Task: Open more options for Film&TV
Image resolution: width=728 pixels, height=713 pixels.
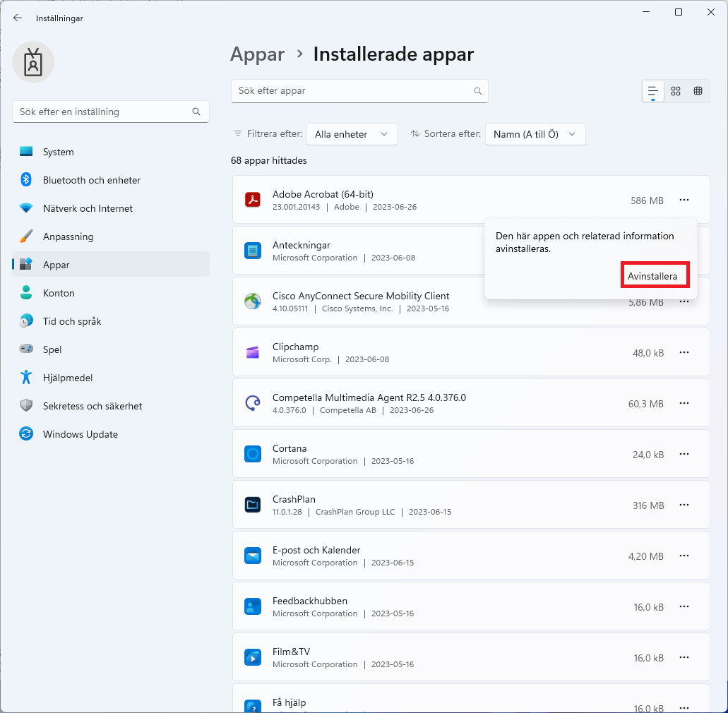Action: click(684, 657)
